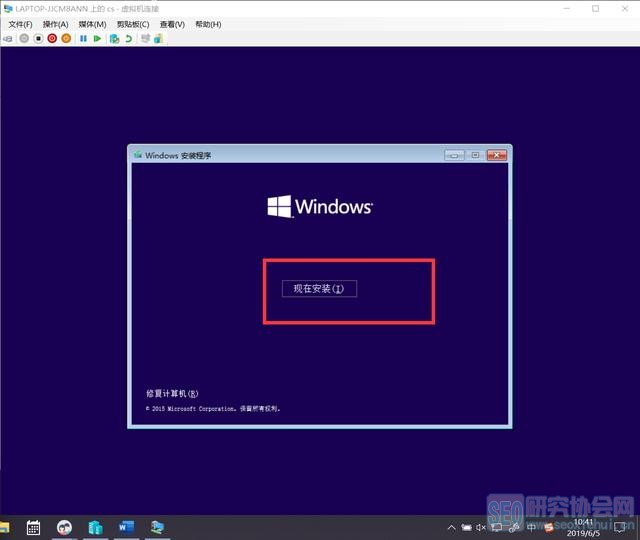Minimize the virtual machine connection window
Viewport: 640px width, 540px height.
[x=567, y=8]
